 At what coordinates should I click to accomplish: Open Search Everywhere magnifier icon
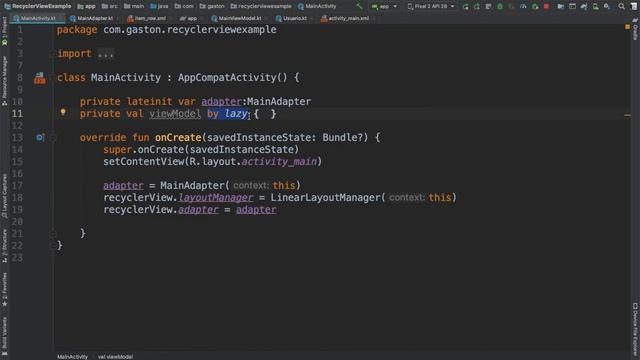click(621, 6)
